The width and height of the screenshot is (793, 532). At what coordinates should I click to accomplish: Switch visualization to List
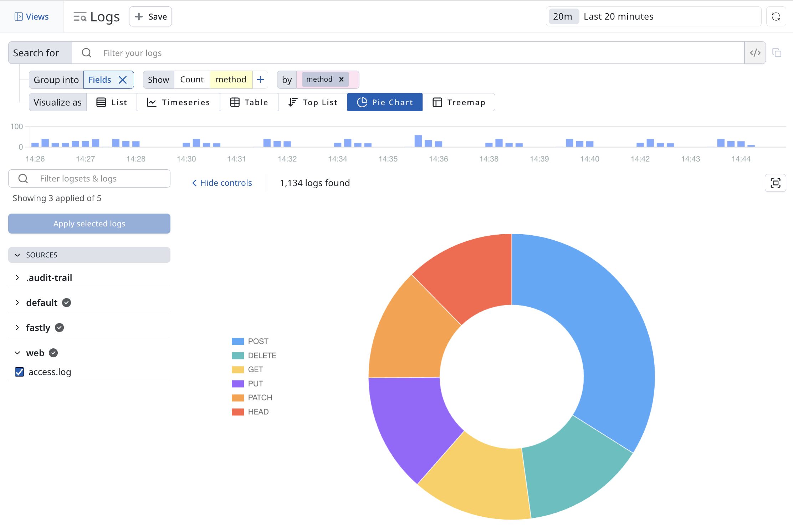coord(112,102)
